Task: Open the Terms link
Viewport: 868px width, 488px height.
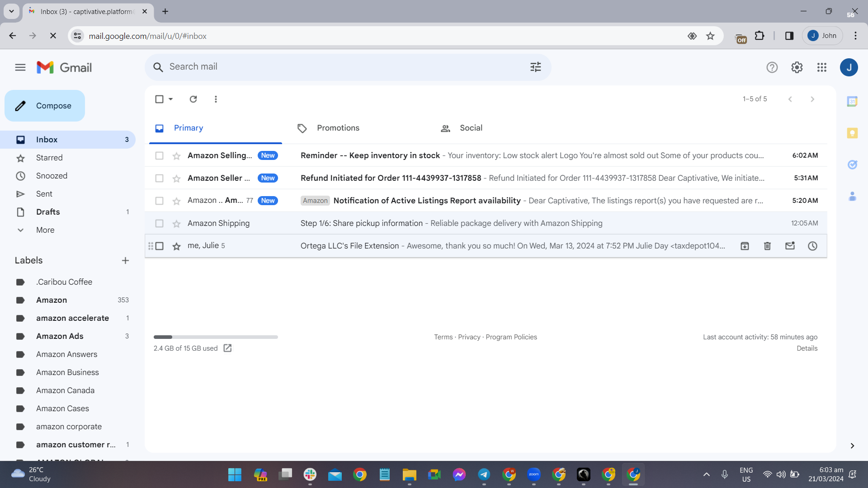Action: click(443, 337)
